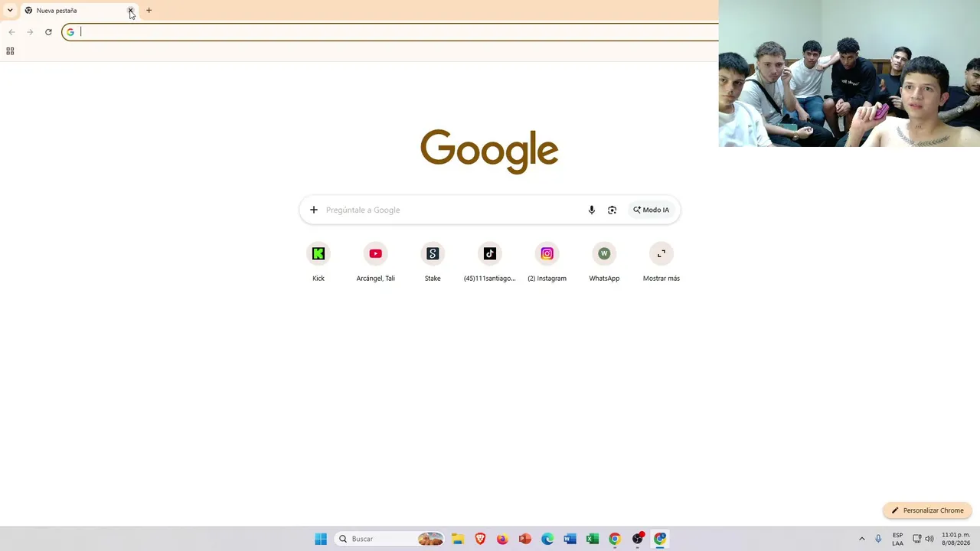Start voice search with the microphone icon
This screenshot has height=551, width=980.
(x=591, y=210)
